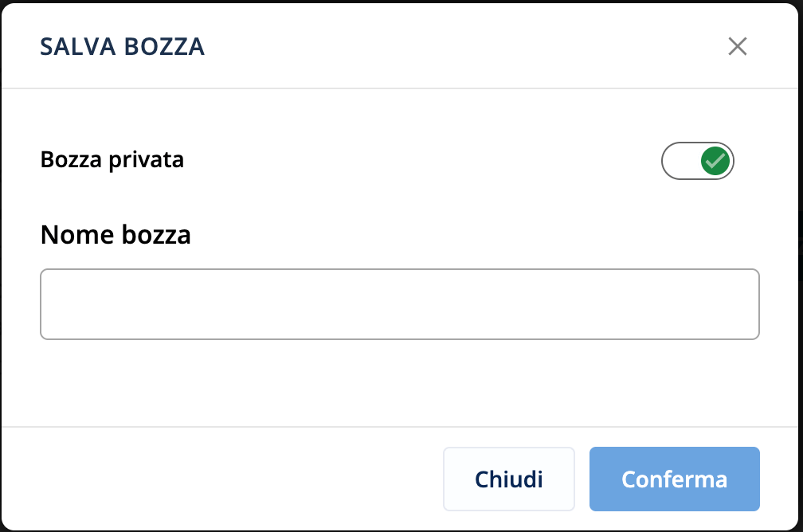803x532 pixels.
Task: Toggle the Bozza privata switch
Action: click(x=697, y=161)
